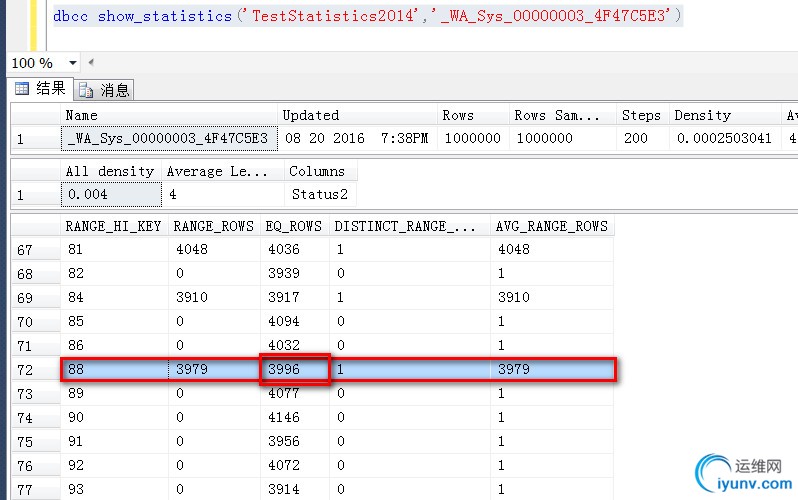Viewport: 798px width, 500px height.
Task: Click the RANGE_HI_KEY column header
Action: click(x=114, y=226)
